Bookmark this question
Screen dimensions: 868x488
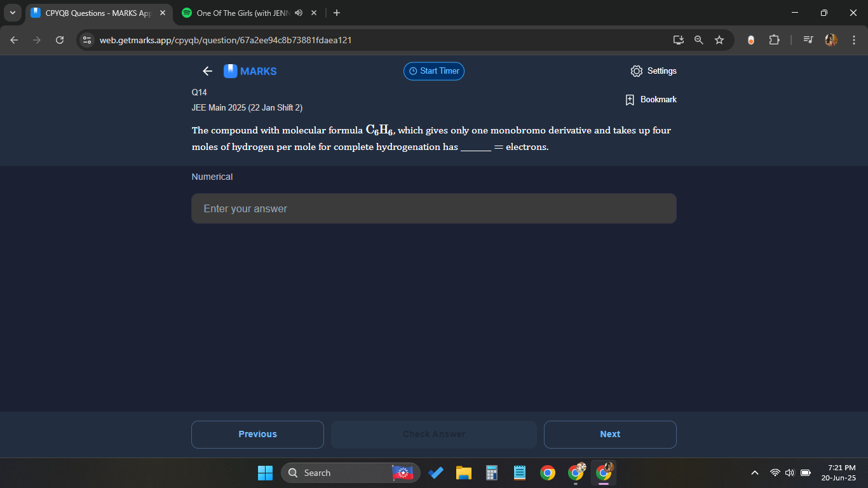point(651,100)
